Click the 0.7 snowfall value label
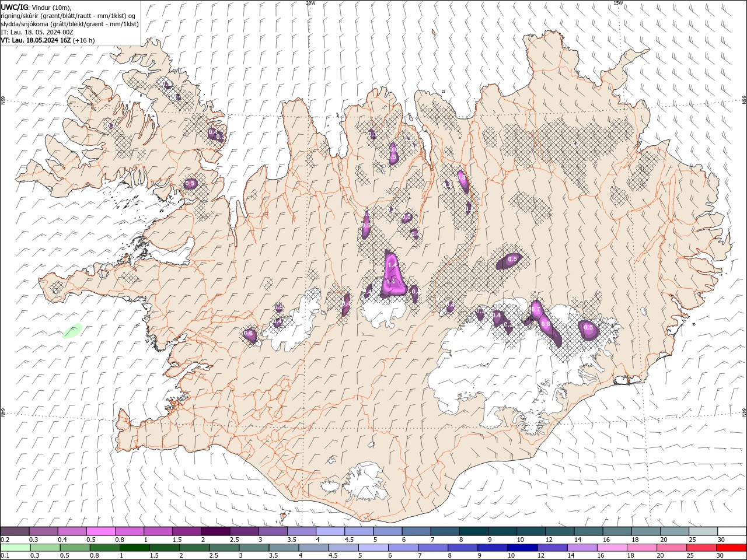The image size is (747, 560). point(536,308)
